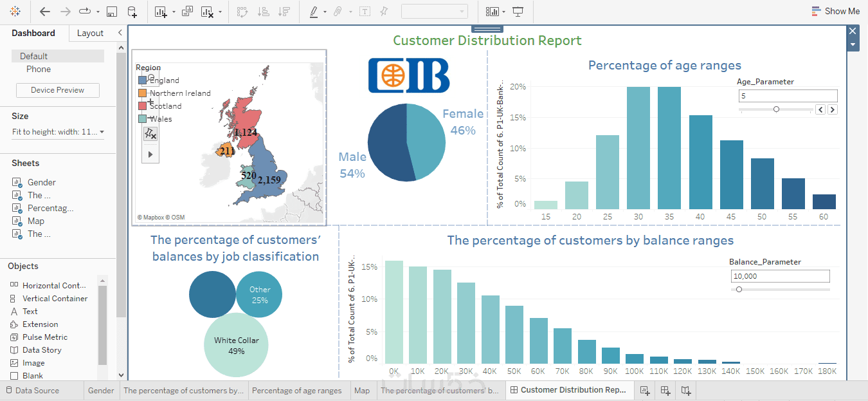868x401 pixels.
Task: Click the Balance_Parameter slider handle
Action: (x=739, y=290)
